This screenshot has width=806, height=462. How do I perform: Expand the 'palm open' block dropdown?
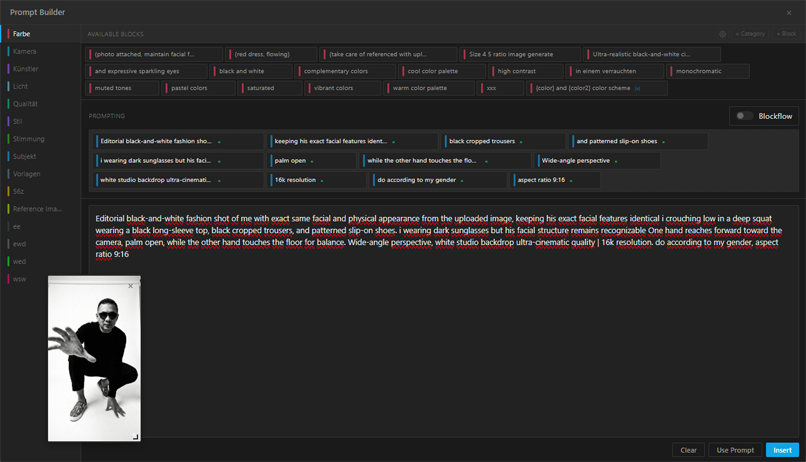312,161
